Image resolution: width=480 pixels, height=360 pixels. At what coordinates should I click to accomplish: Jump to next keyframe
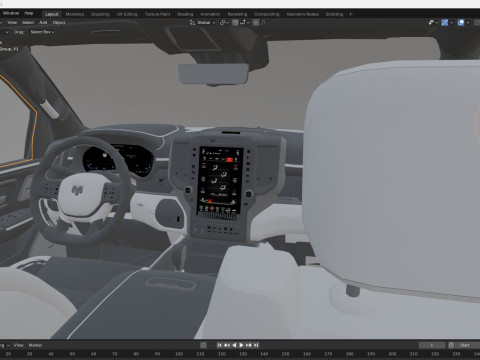coord(249,345)
